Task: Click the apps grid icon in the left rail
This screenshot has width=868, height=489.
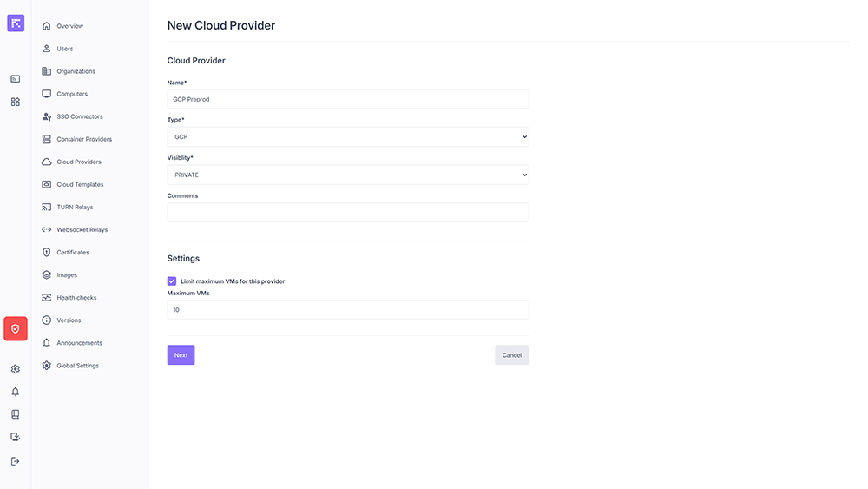Action: click(16, 102)
